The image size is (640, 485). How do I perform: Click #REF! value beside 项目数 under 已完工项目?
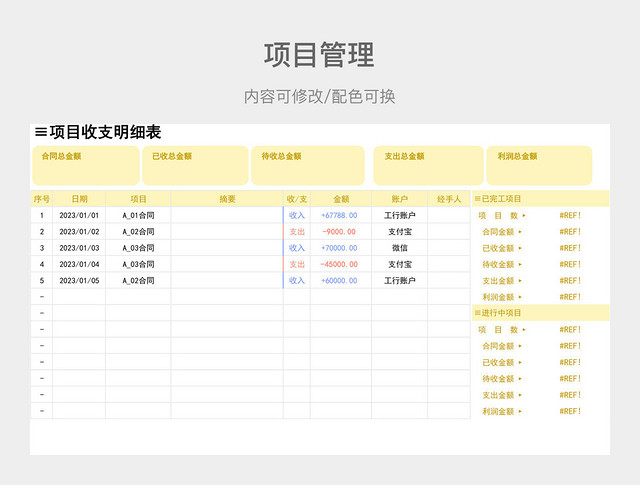[570, 215]
